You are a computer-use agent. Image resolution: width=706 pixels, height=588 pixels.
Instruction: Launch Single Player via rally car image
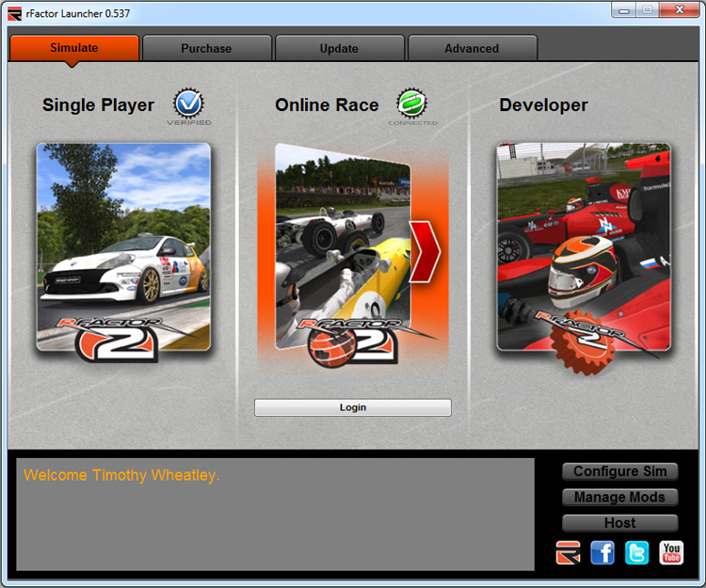pos(123,246)
